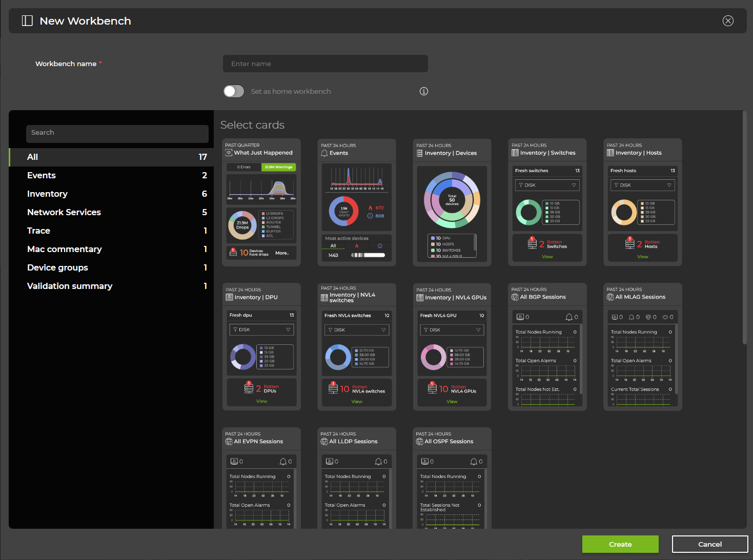
Task: Click the alarm bell counter on All BGP Sessions
Action: coord(569,317)
